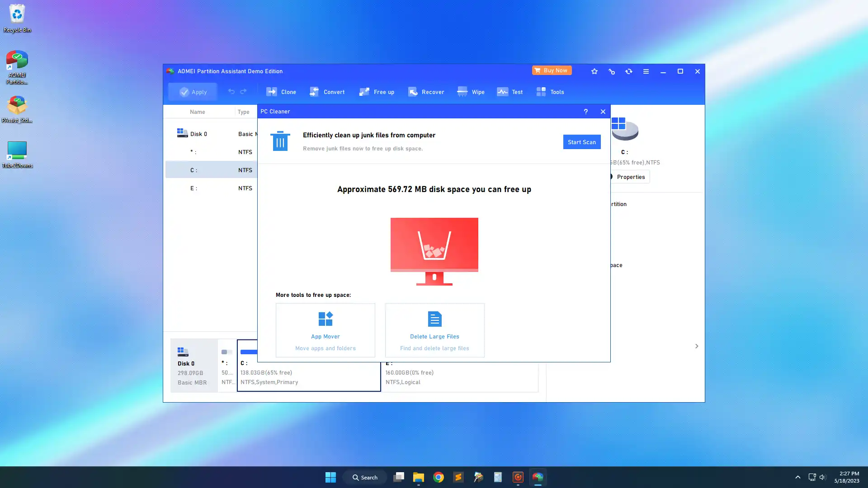
Task: Click the PC Cleaner help question mark
Action: pyautogui.click(x=585, y=112)
